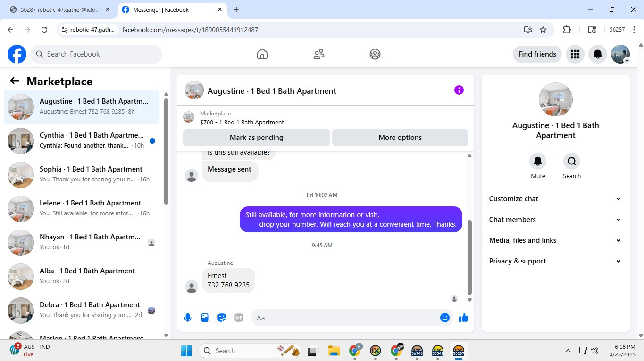Go back in browser history
This screenshot has width=644, height=361.
coord(10,30)
